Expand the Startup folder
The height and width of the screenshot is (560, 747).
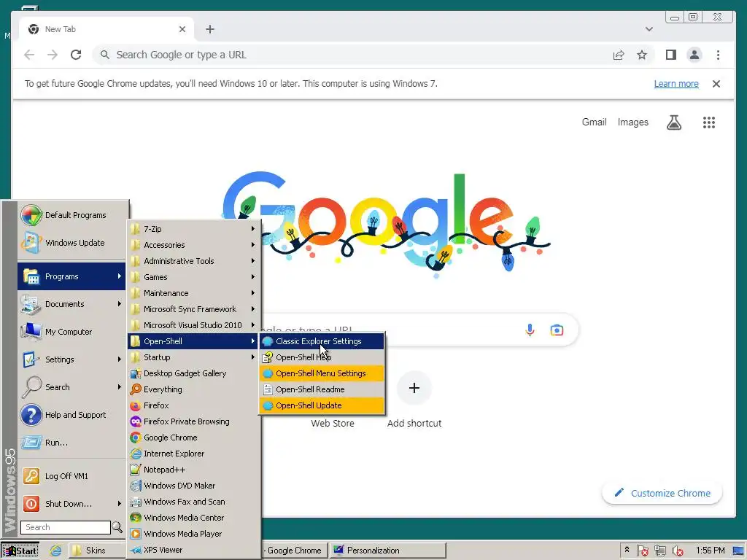coord(194,357)
